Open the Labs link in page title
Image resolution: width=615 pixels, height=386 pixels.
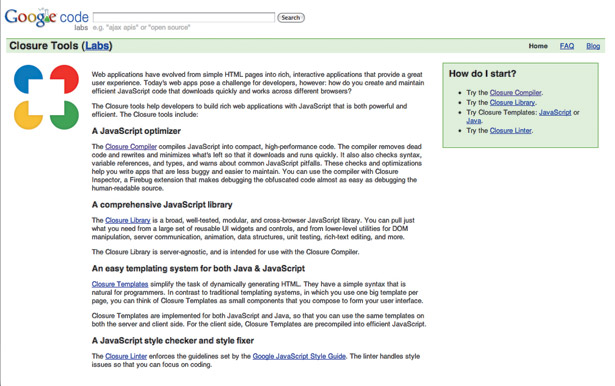click(97, 46)
